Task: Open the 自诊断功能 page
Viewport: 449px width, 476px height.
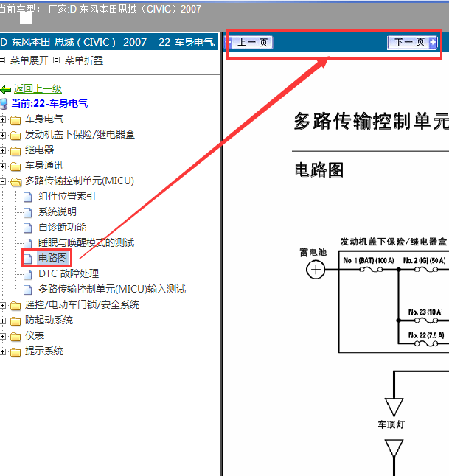Action: tap(62, 228)
